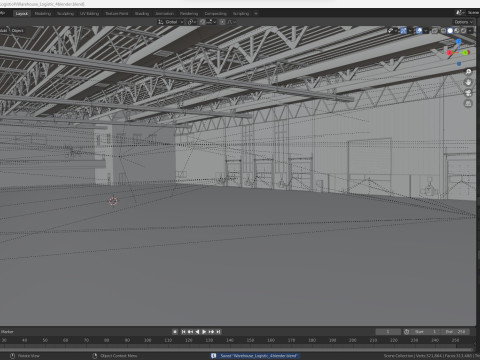Click the Object Context Menu hint
480x360 pixels.
tap(119, 356)
